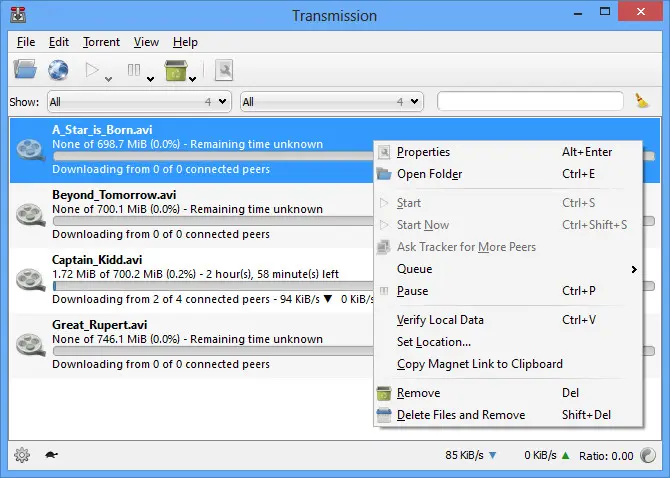
Task: Click the Open URL globe icon
Action: 58,70
